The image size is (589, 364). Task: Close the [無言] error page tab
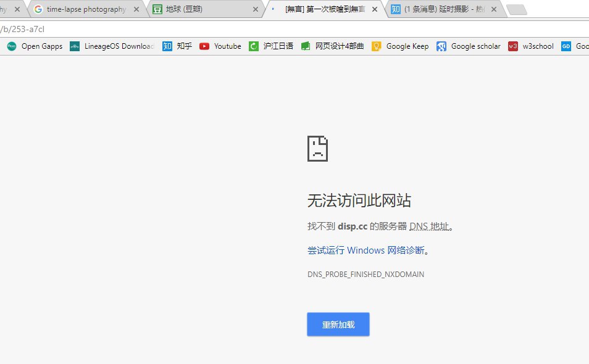pos(374,10)
